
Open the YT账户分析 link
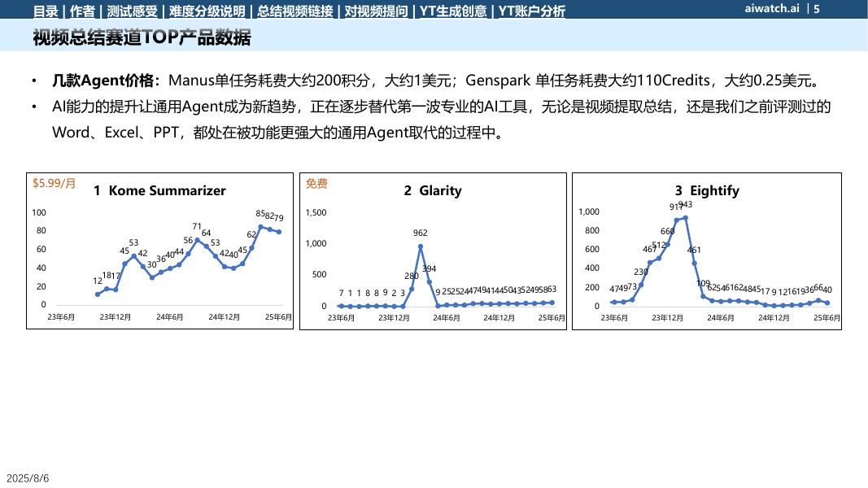tap(531, 11)
